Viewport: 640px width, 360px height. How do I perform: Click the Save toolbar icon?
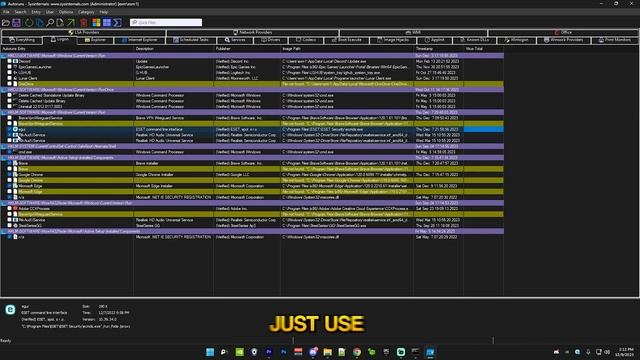[16, 22]
